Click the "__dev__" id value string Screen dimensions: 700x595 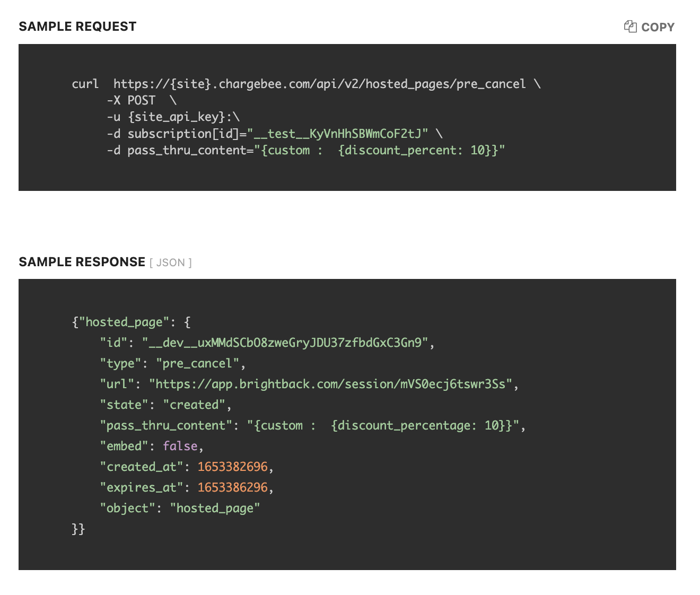[285, 343]
